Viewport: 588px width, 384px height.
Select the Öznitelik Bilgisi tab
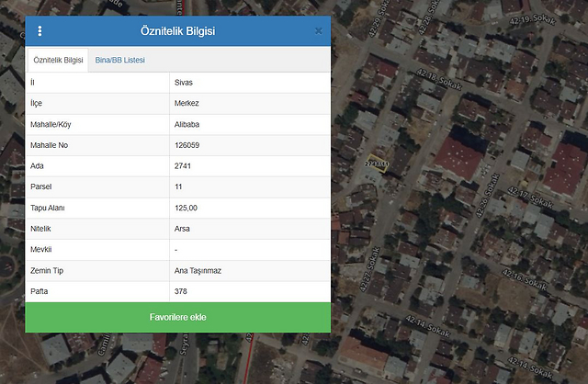tap(58, 60)
